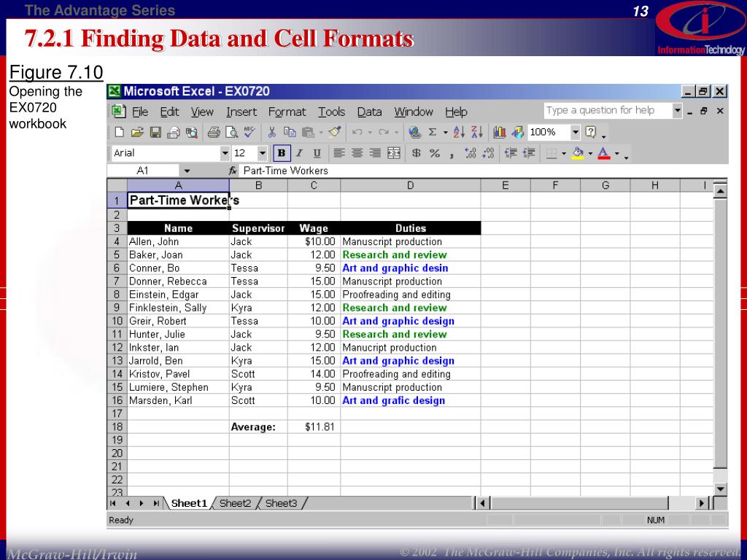Launch the Chart Wizard
Image resolution: width=747 pixels, height=560 pixels.
coord(499,133)
